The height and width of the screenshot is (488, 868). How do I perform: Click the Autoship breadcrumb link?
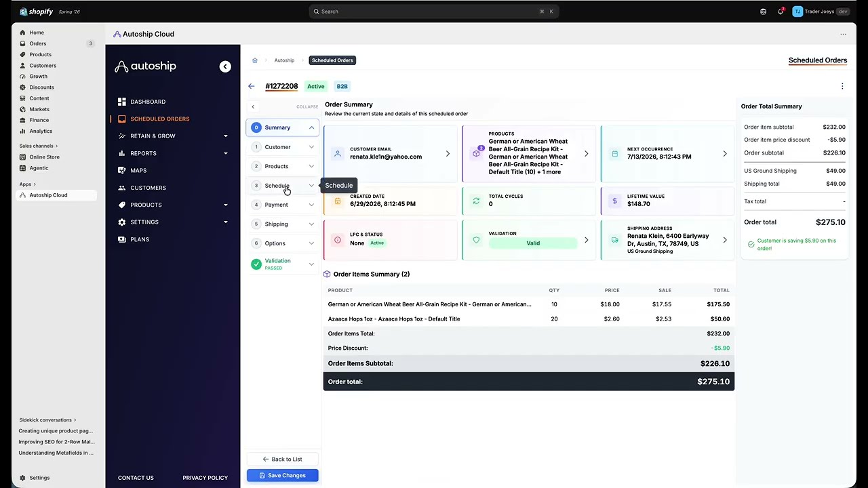284,60
